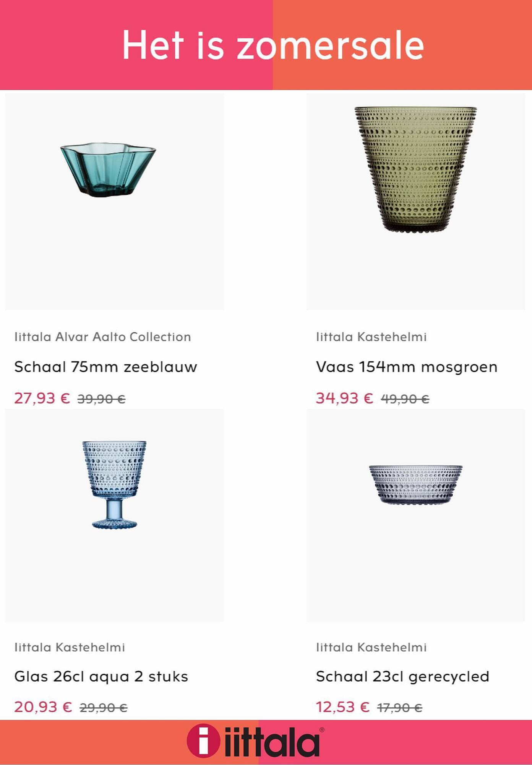This screenshot has height=765, width=532.
Task: Select Iittala Kastehelmi label above the vase title
Action: (371, 337)
